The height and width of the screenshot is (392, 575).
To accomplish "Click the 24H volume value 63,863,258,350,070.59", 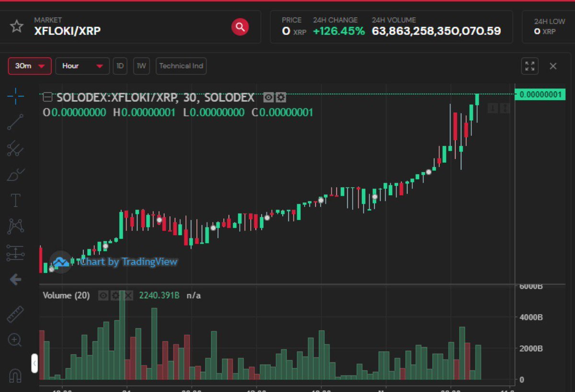I will (x=437, y=31).
